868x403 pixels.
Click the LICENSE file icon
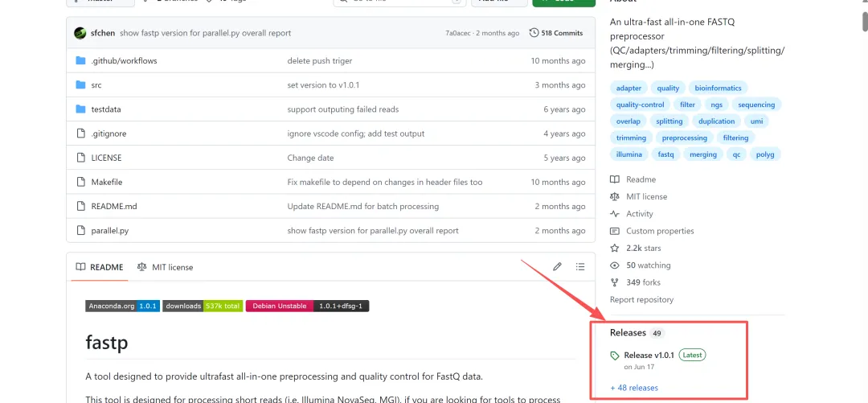tap(81, 158)
